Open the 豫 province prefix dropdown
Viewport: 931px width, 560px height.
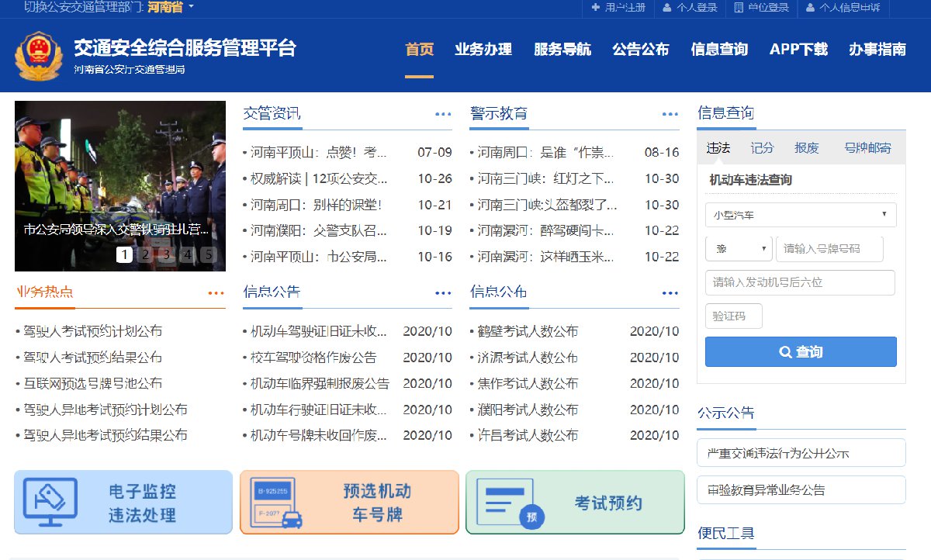point(738,249)
